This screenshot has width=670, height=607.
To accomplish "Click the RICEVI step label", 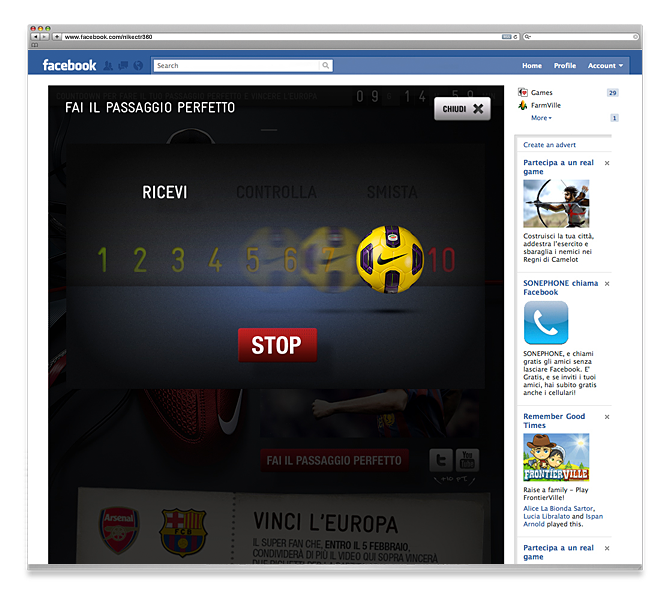I will (165, 192).
